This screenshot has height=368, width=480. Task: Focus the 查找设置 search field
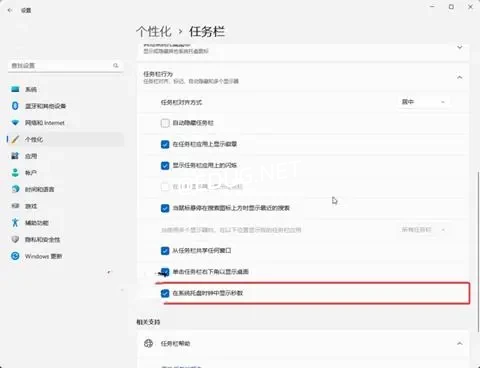point(65,65)
